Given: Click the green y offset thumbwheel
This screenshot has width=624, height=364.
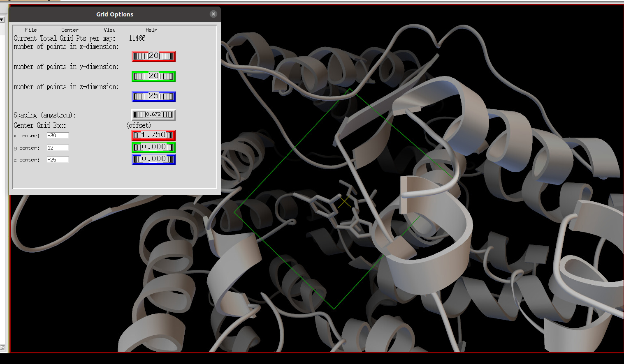Looking at the screenshot, I should pyautogui.click(x=153, y=147).
